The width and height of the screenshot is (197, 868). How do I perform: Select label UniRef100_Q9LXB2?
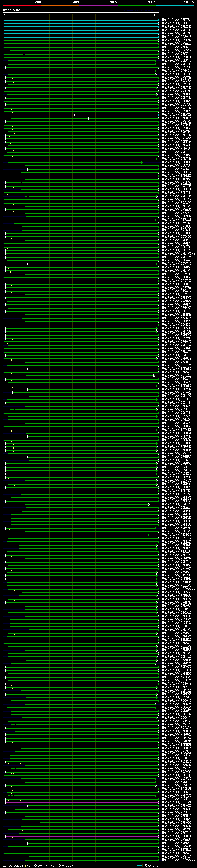(x=177, y=714)
